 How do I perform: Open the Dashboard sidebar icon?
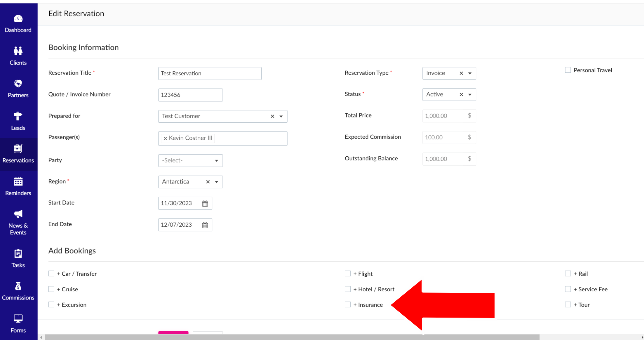point(18,19)
